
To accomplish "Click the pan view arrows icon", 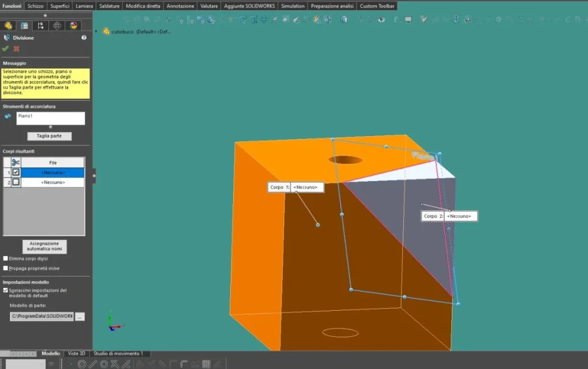I will 264,20.
